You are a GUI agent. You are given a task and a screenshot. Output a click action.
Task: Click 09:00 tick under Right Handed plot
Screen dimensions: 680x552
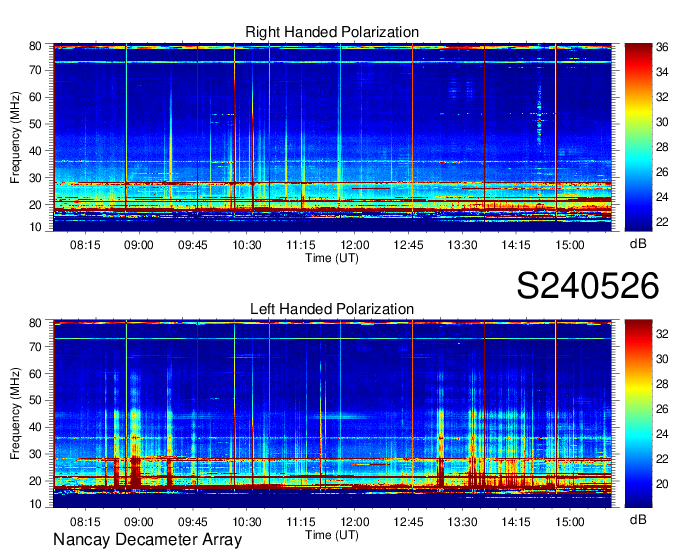pos(139,245)
